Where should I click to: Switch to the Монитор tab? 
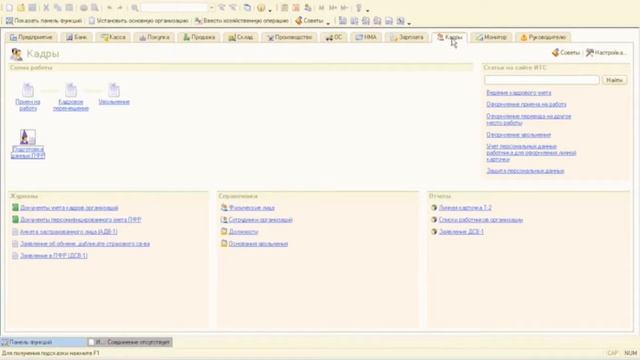point(491,37)
